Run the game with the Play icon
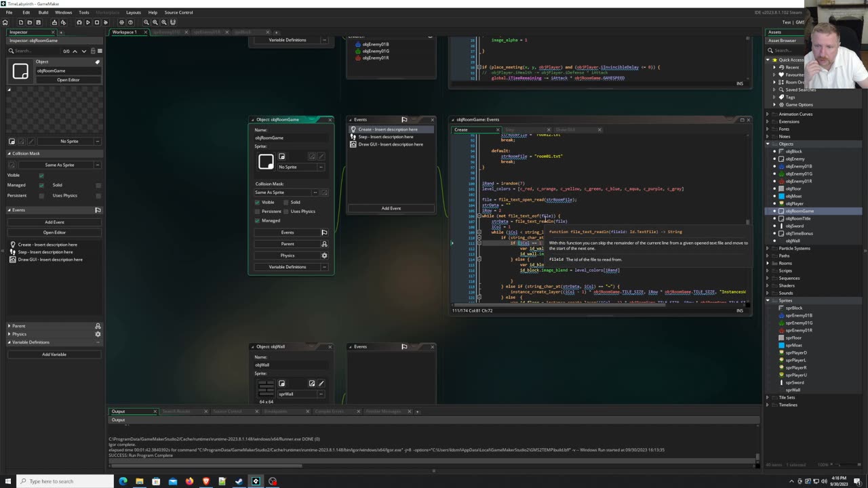Screen dimensions: 868x488 tap(87, 22)
